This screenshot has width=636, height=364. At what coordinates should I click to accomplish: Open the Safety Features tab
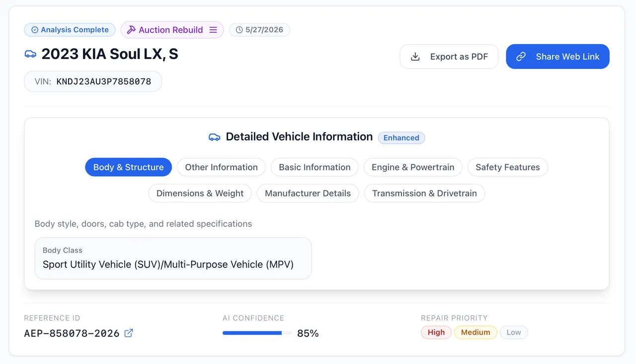(x=508, y=167)
